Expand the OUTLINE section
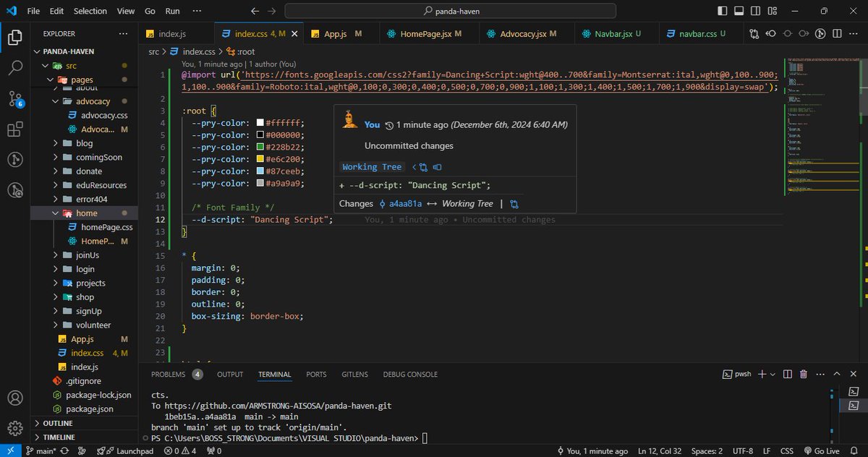868x457 pixels. click(x=84, y=423)
